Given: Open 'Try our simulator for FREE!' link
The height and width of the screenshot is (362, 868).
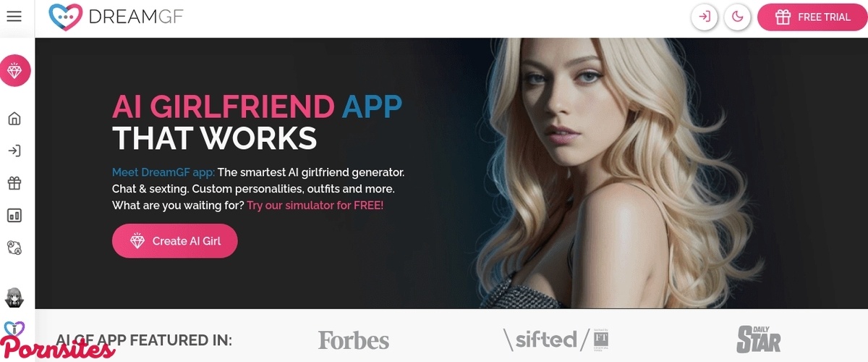Looking at the screenshot, I should 315,206.
